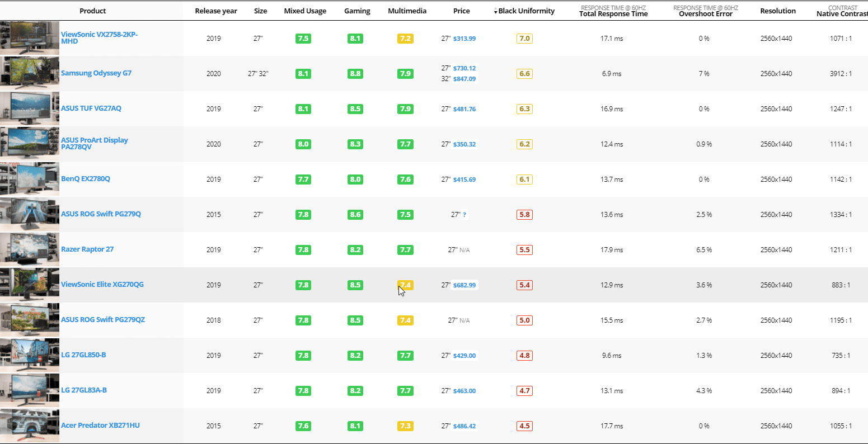
Task: Click the Acer Predator XB271HU thumbnail
Action: pos(30,426)
